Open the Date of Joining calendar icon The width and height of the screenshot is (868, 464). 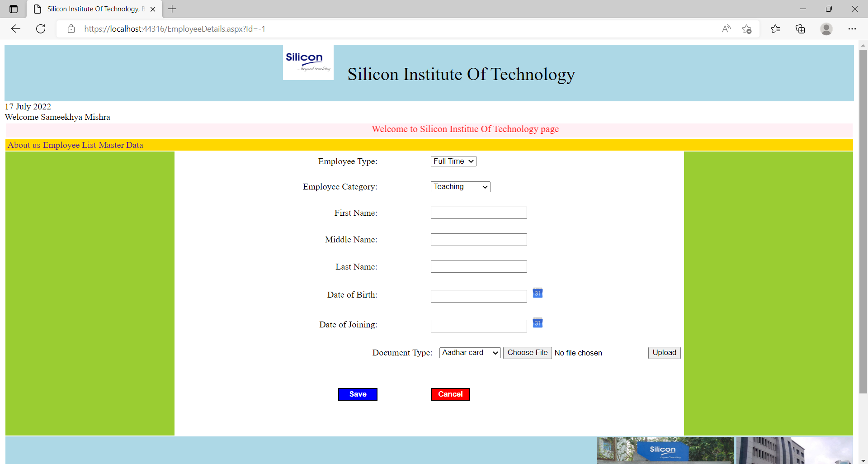click(538, 323)
